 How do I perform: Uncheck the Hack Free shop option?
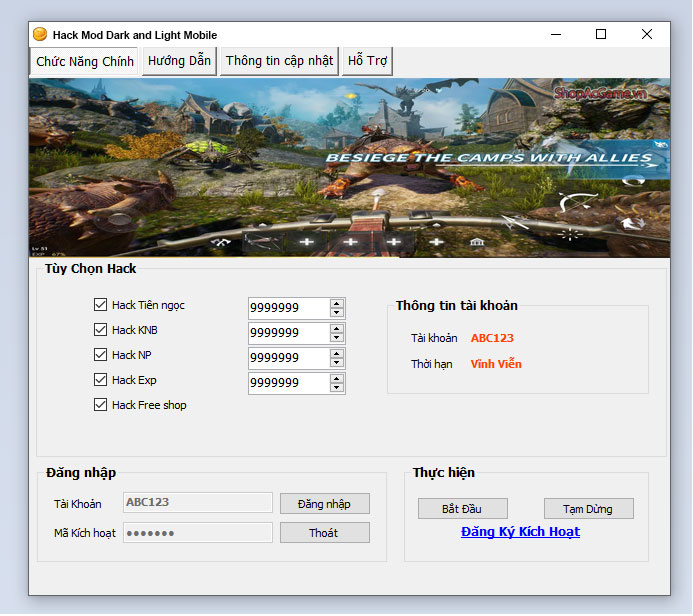click(x=100, y=405)
